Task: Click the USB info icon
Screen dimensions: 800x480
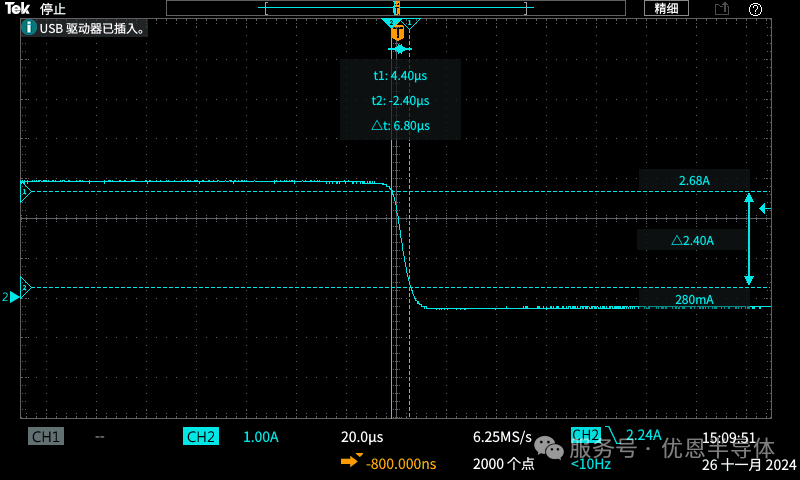Action: 29,29
